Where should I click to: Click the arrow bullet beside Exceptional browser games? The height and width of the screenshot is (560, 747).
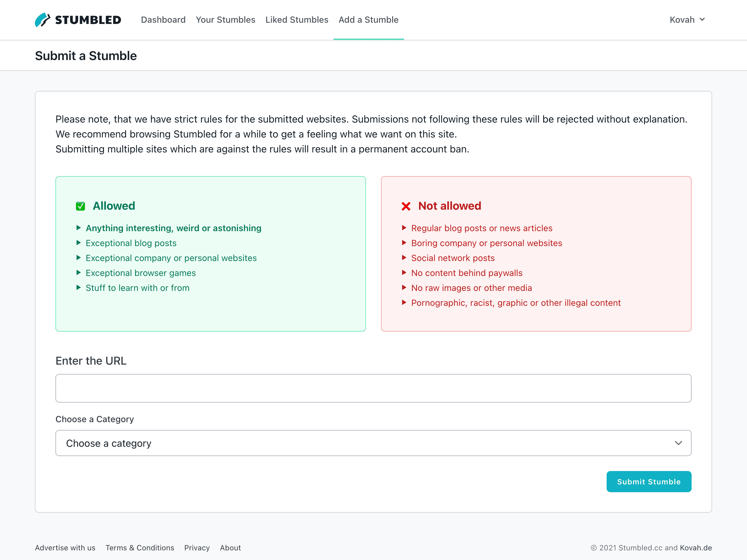click(79, 273)
